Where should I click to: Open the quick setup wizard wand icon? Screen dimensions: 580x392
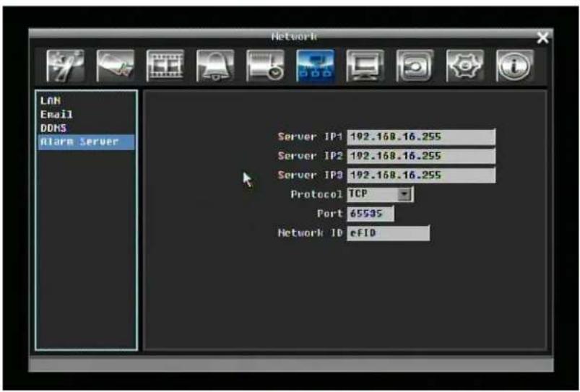click(66, 66)
